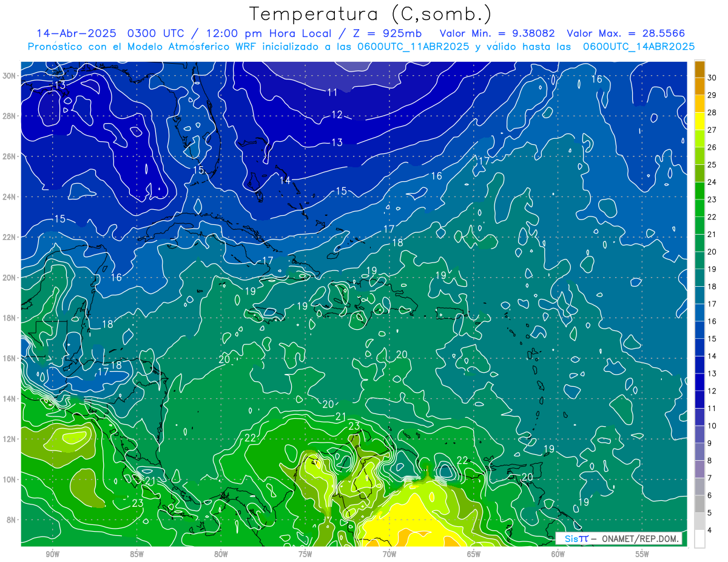Click the "20" label on the color scale
This screenshot has width=728, height=562.
coord(713,252)
